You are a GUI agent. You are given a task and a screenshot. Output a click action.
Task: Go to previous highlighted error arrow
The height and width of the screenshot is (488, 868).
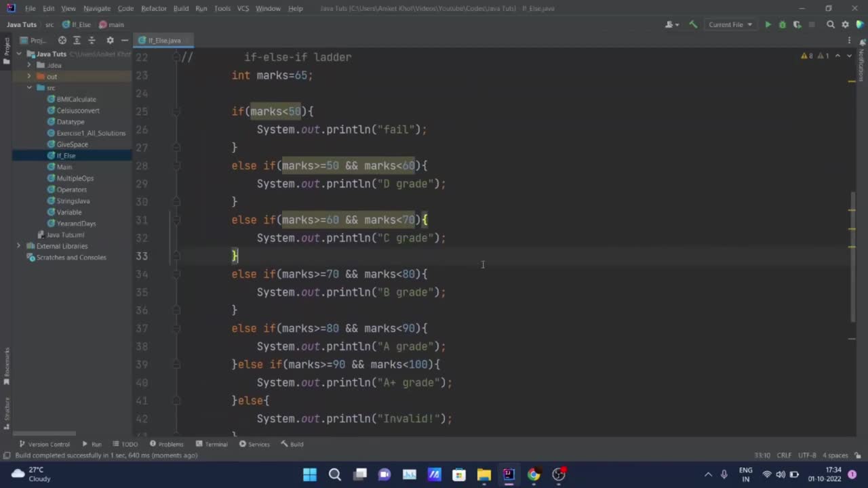[838, 56]
